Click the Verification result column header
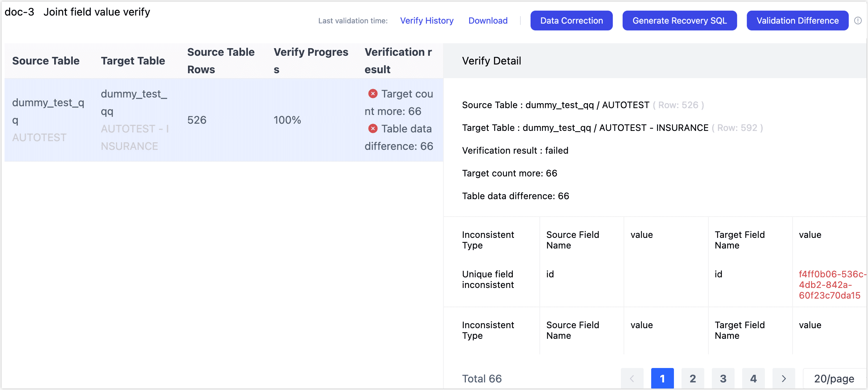This screenshot has width=868, height=390. pyautogui.click(x=398, y=60)
